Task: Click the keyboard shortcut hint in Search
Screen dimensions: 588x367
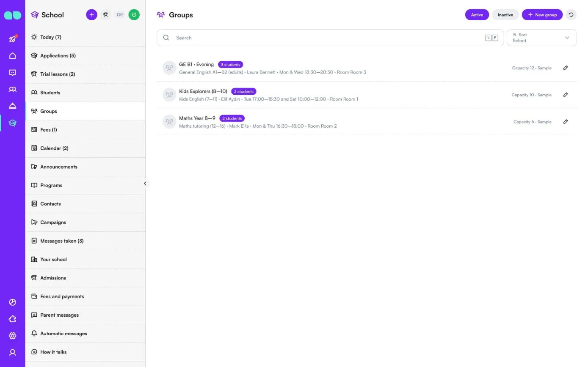Action: pos(491,38)
